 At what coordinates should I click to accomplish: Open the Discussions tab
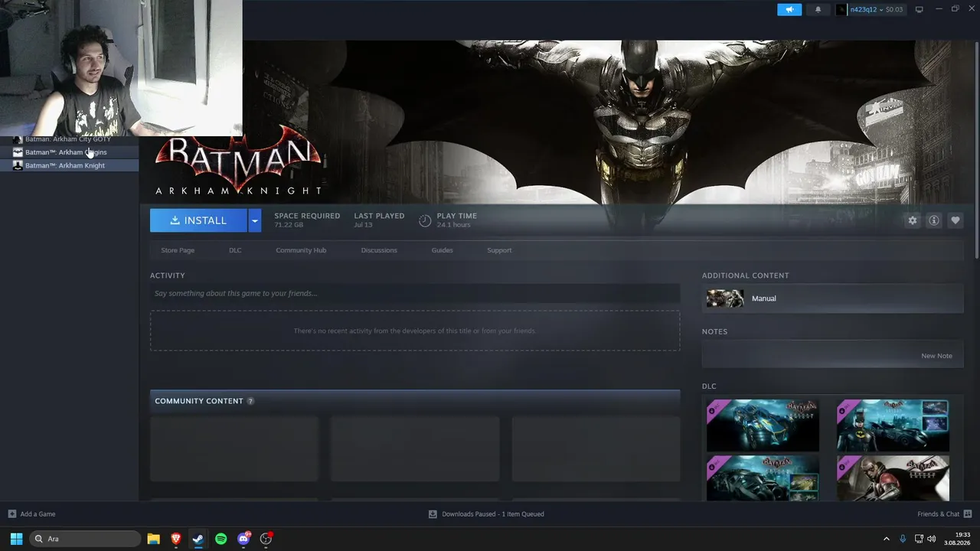click(x=379, y=250)
